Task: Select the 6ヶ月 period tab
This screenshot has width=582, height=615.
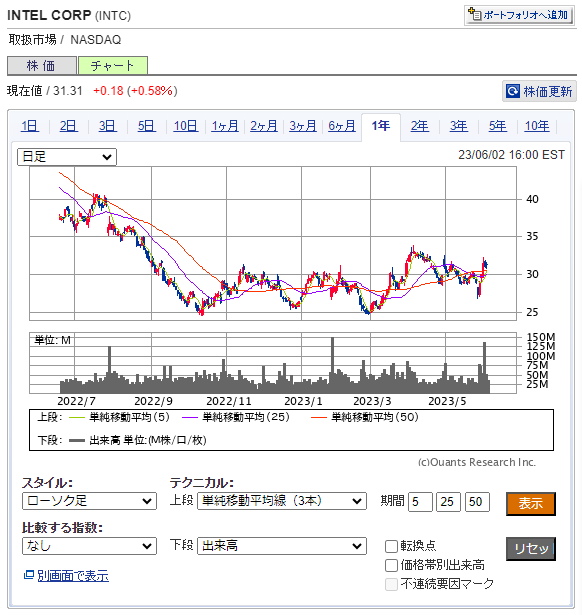Action: pyautogui.click(x=342, y=126)
